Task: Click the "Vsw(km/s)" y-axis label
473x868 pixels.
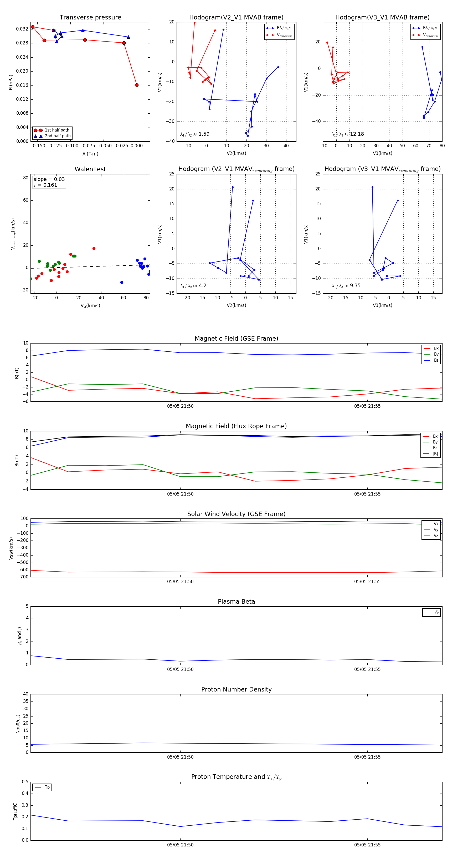Action: coord(11,548)
